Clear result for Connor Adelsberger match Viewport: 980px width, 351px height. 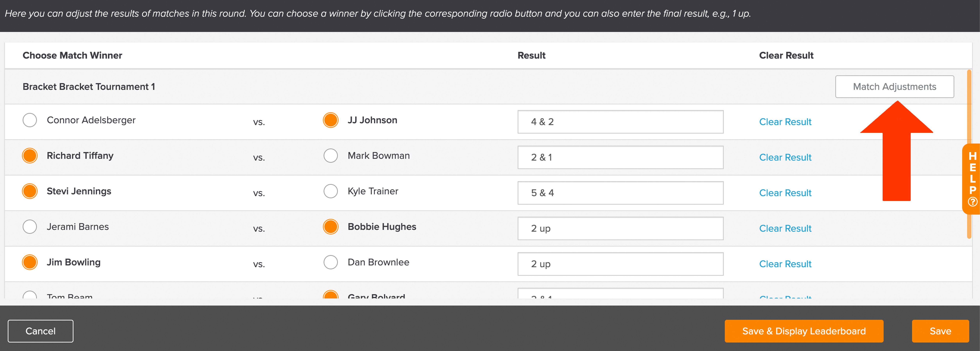(785, 122)
